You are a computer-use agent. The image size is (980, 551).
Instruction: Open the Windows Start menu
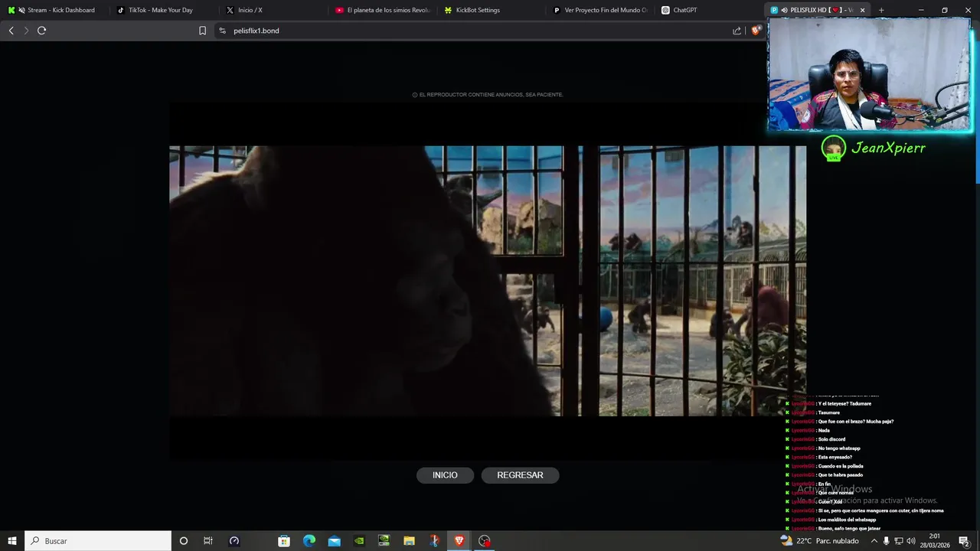click(x=12, y=541)
